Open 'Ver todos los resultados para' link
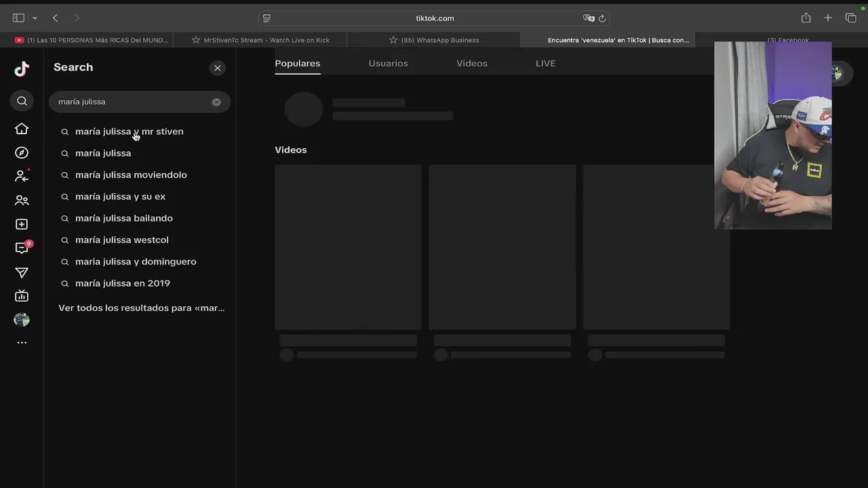This screenshot has height=488, width=868. (x=141, y=308)
